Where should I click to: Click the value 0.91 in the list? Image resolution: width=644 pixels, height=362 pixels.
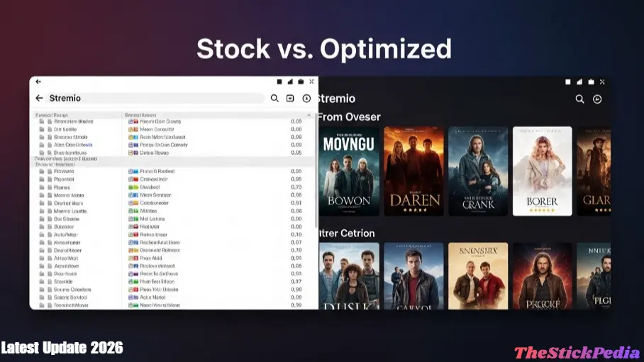pos(296,203)
